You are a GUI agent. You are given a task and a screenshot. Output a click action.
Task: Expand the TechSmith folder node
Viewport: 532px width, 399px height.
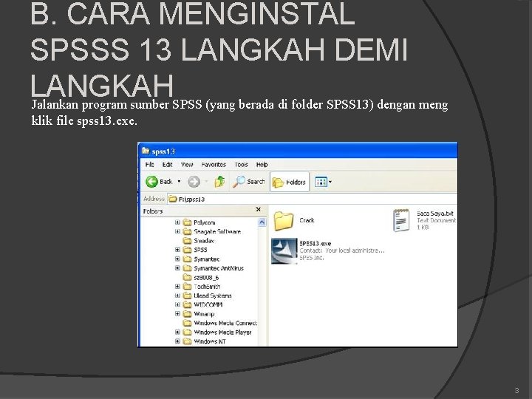point(177,287)
